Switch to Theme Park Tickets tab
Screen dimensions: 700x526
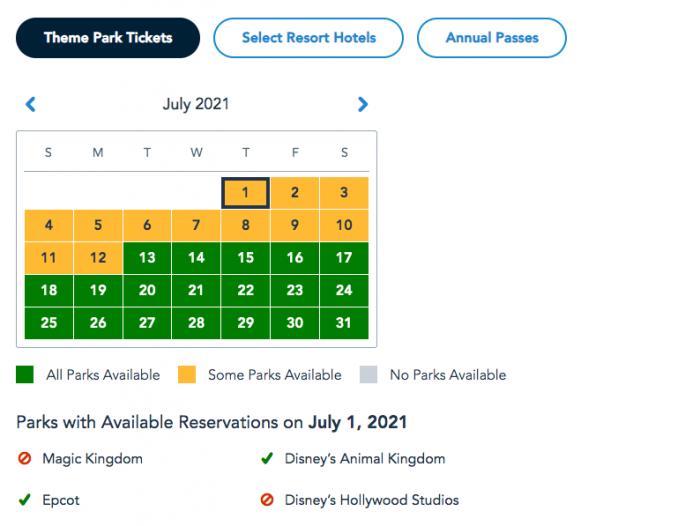[108, 38]
